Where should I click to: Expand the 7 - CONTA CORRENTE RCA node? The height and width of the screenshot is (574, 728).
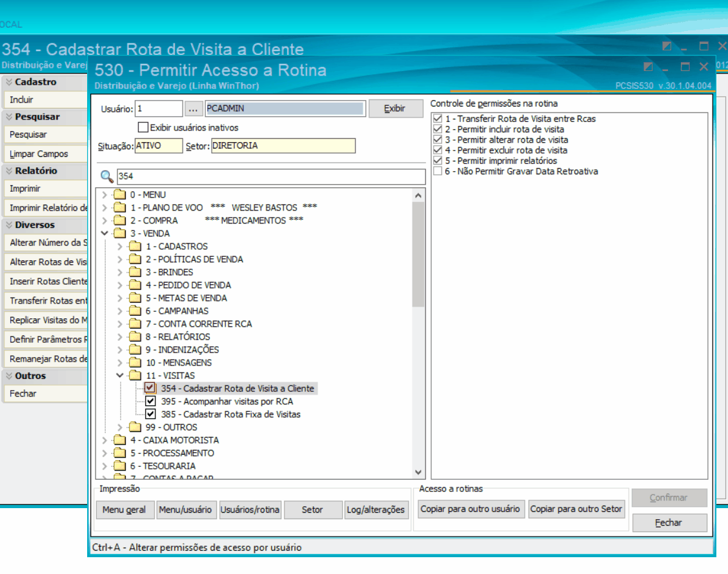click(x=120, y=323)
